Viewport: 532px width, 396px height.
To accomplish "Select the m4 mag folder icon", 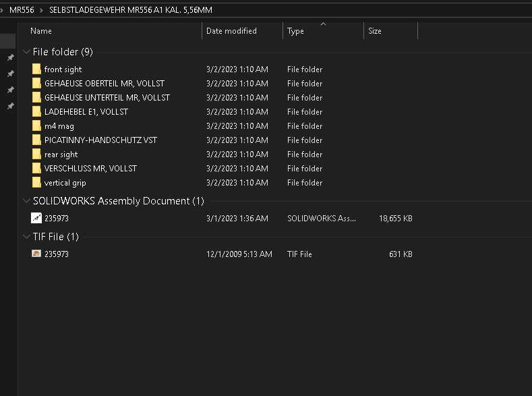I will click(x=36, y=126).
